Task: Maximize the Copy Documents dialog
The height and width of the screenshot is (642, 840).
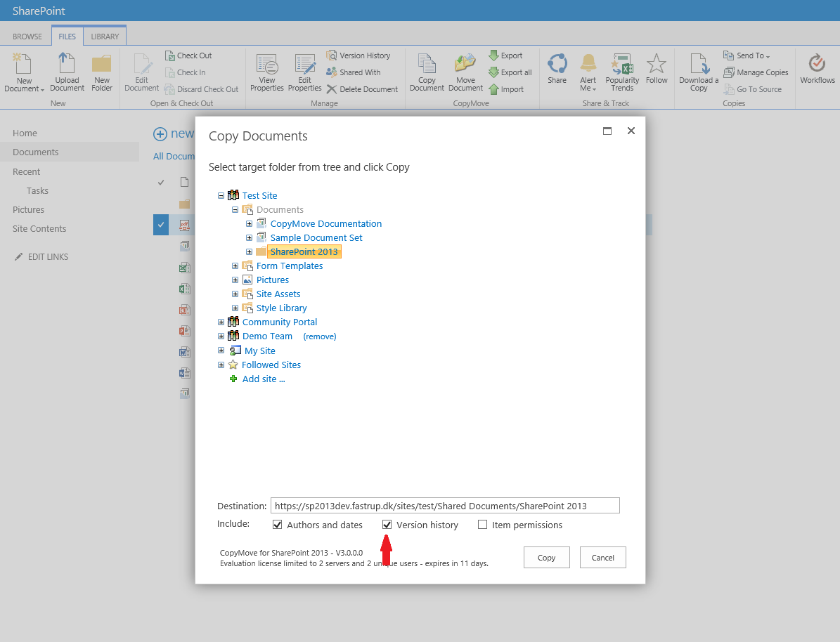Action: (607, 131)
